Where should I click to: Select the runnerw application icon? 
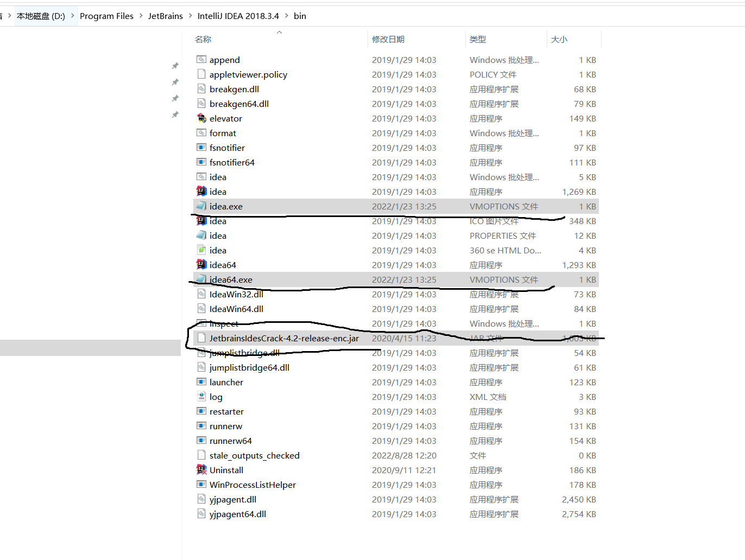pyautogui.click(x=201, y=426)
